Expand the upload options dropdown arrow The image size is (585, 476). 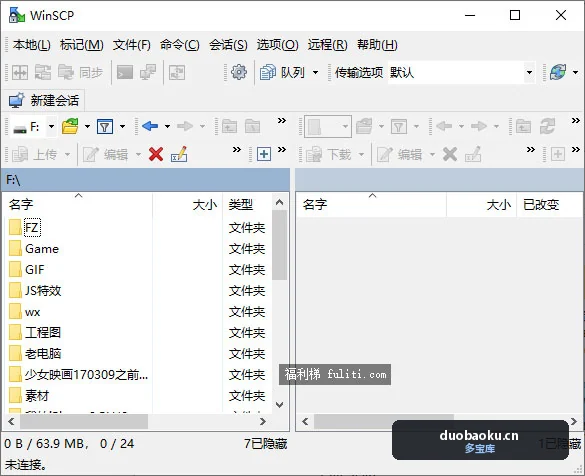pyautogui.click(x=67, y=154)
